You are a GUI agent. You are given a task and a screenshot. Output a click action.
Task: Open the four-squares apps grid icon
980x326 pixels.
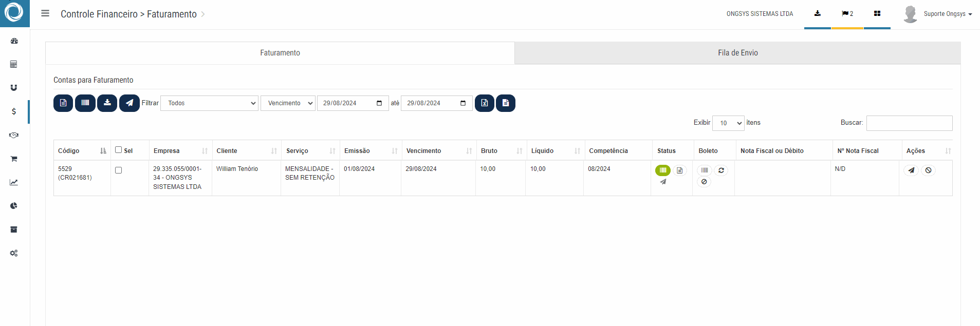(877, 14)
